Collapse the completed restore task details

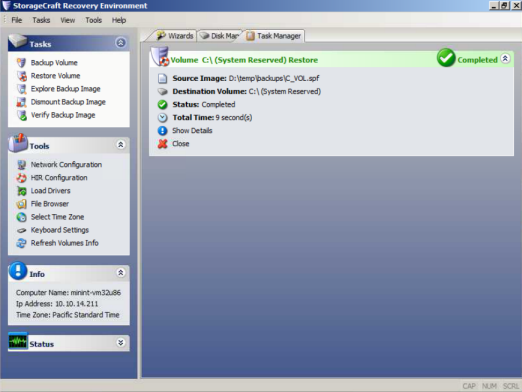click(505, 59)
